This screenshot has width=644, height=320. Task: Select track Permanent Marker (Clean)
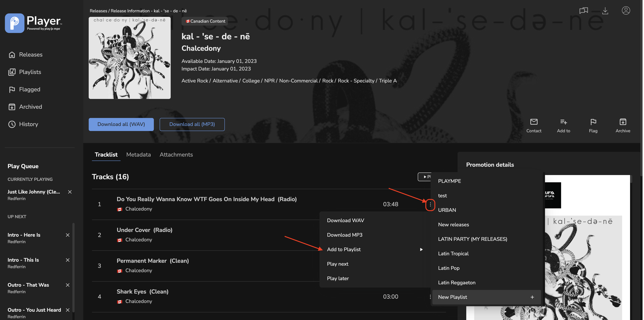point(153,261)
